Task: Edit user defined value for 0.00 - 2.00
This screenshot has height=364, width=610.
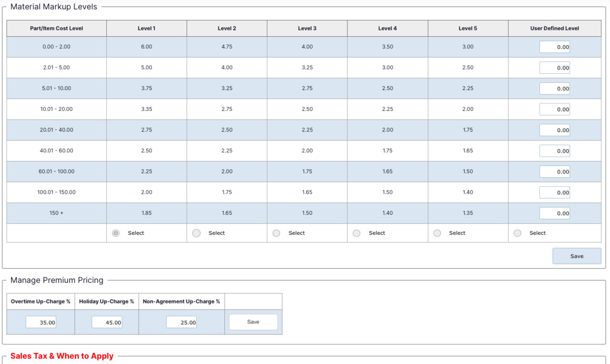Action: 555,47
